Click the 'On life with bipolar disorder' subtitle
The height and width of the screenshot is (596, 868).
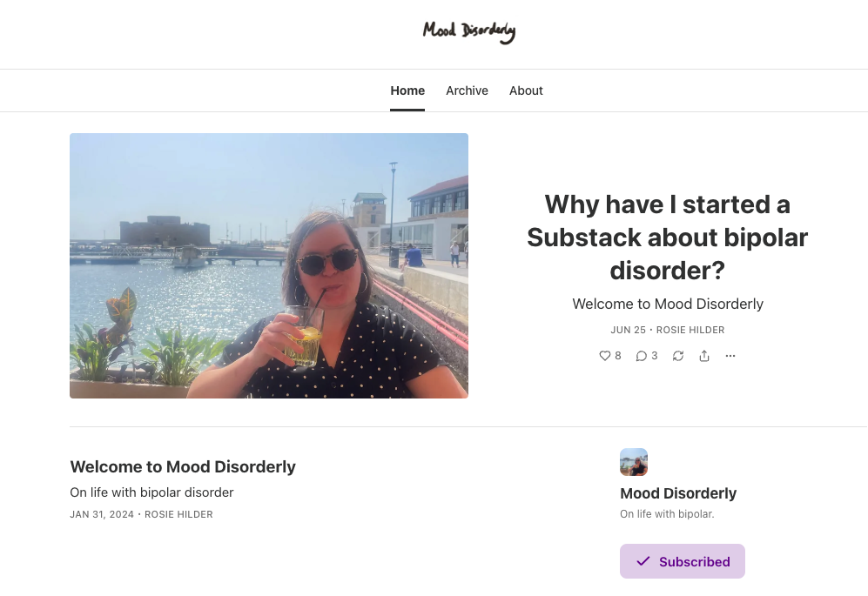click(x=151, y=492)
